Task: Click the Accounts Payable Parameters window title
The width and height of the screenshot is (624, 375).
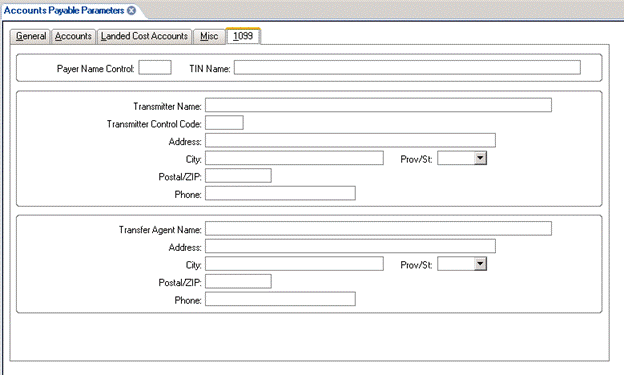Action: coord(64,11)
